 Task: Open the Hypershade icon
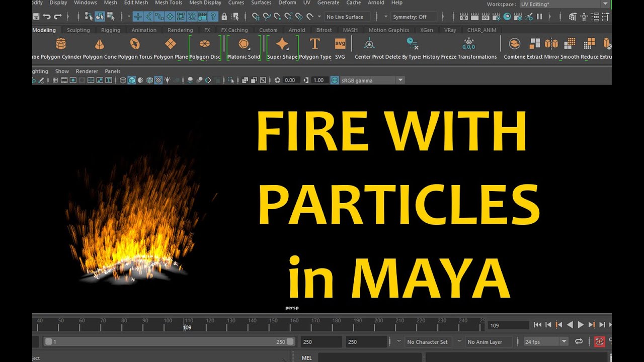(507, 17)
